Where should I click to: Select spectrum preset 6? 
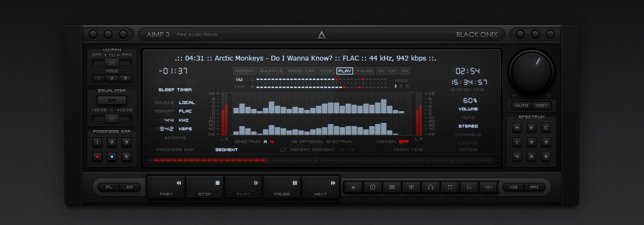tap(546, 157)
